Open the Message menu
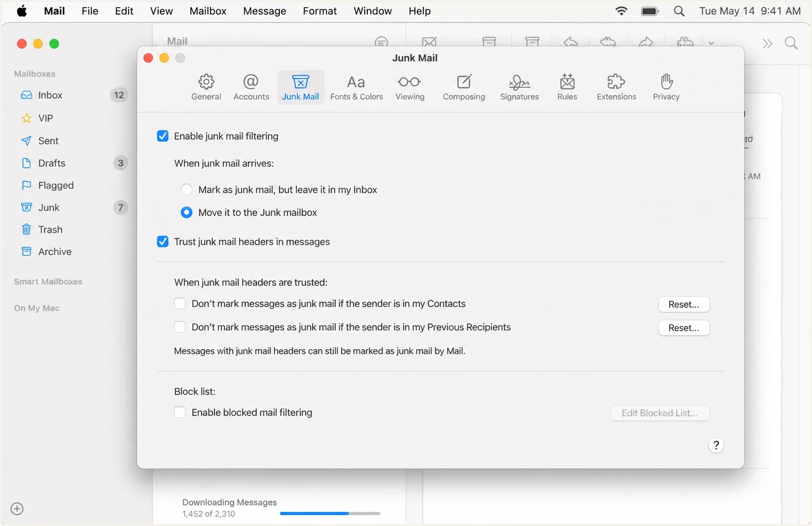The image size is (812, 526). pyautogui.click(x=265, y=11)
